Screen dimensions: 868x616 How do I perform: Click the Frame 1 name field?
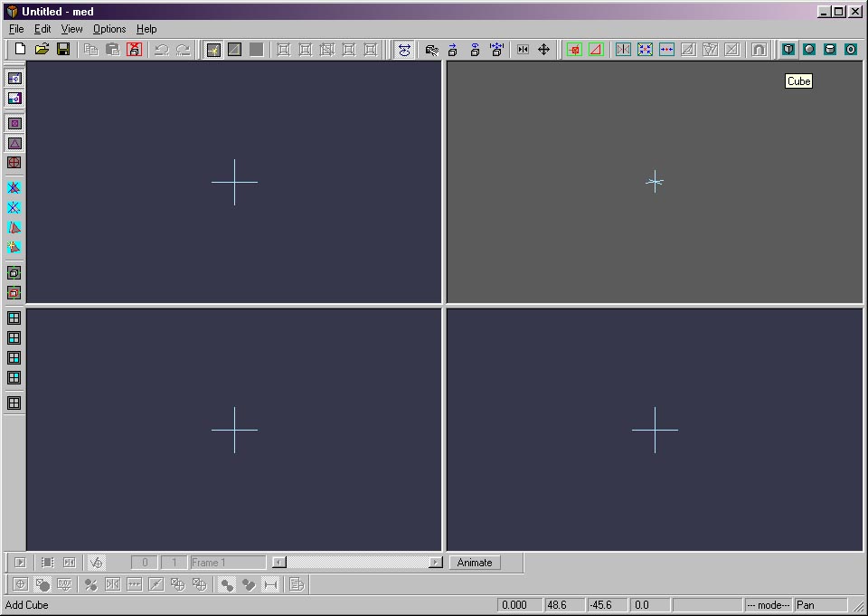click(228, 563)
